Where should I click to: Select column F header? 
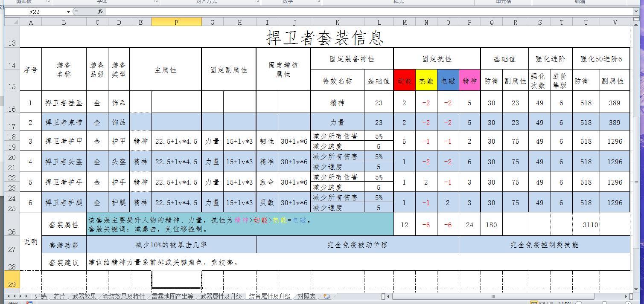point(176,22)
